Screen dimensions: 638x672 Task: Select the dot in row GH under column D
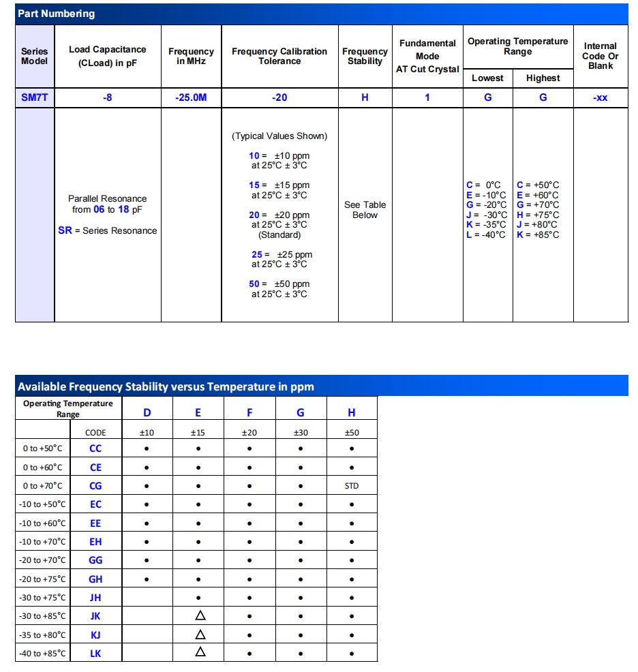click(147, 579)
